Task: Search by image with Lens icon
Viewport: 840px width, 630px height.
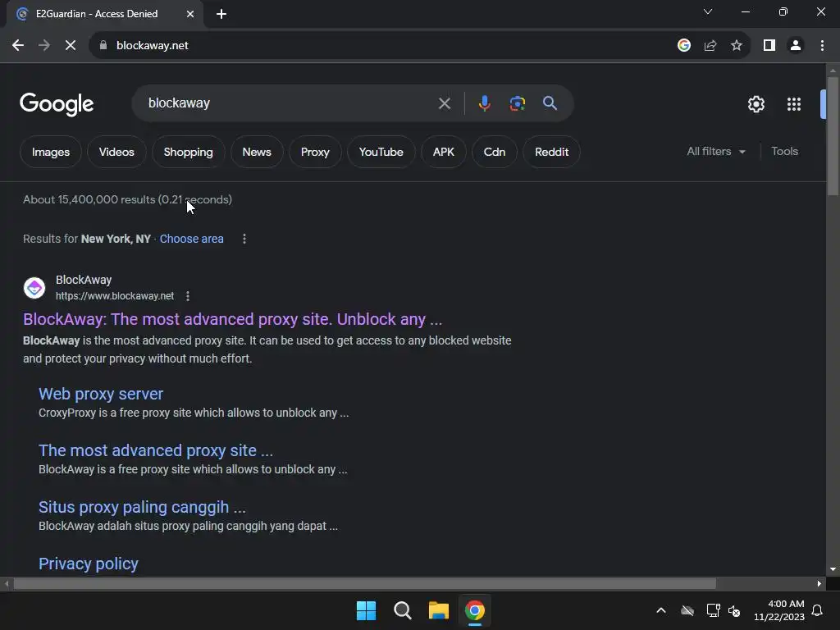Action: [517, 103]
